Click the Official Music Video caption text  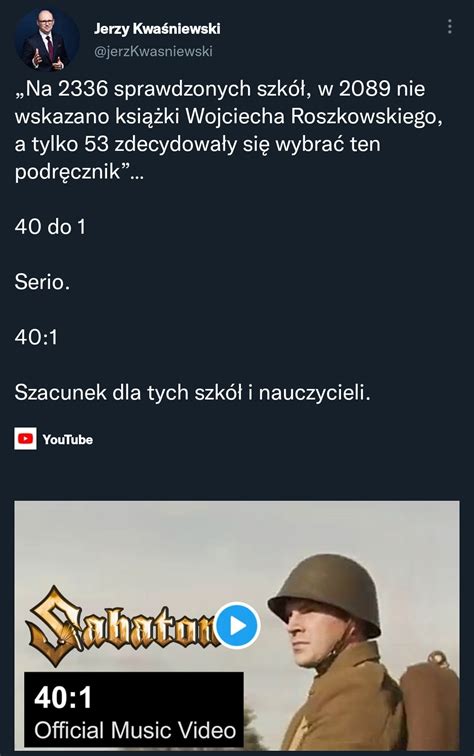[135, 730]
